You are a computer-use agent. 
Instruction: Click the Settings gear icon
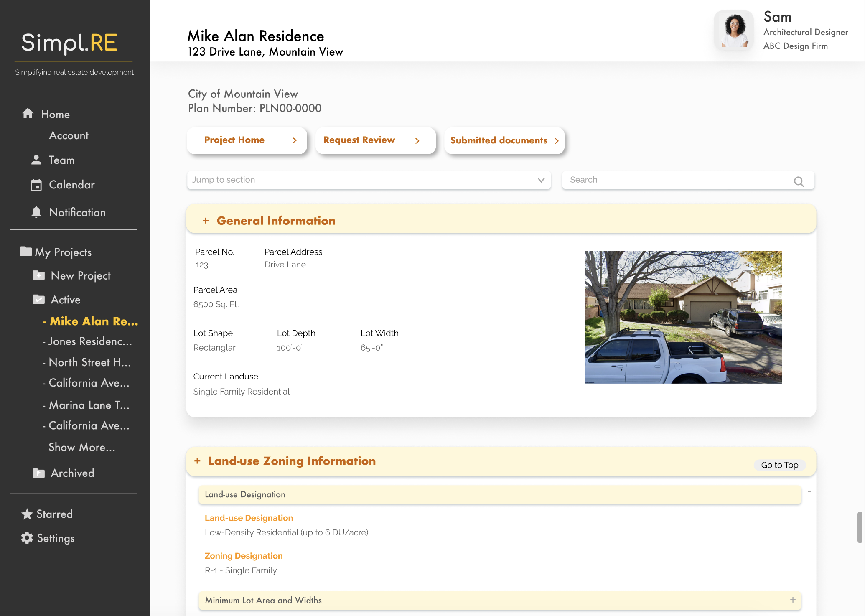coord(27,538)
